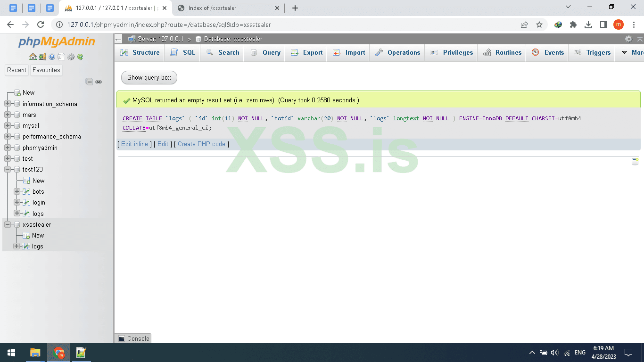
Task: Click New under the xssstealer database
Action: [38, 236]
